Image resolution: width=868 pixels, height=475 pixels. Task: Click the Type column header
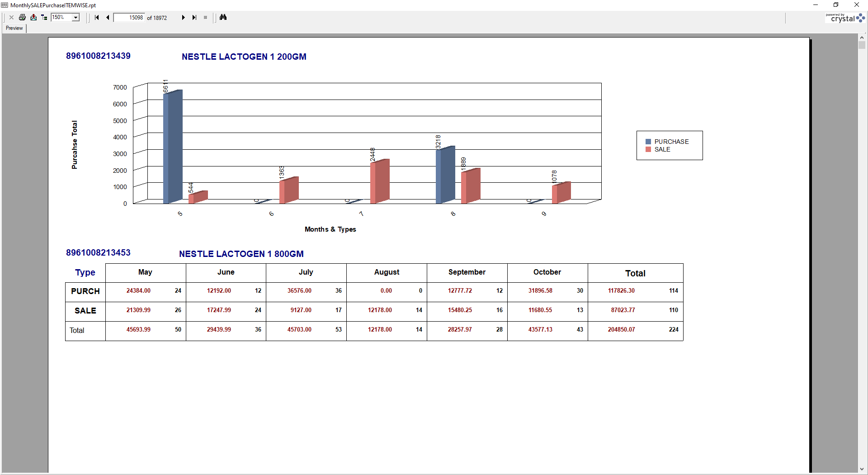tap(85, 273)
